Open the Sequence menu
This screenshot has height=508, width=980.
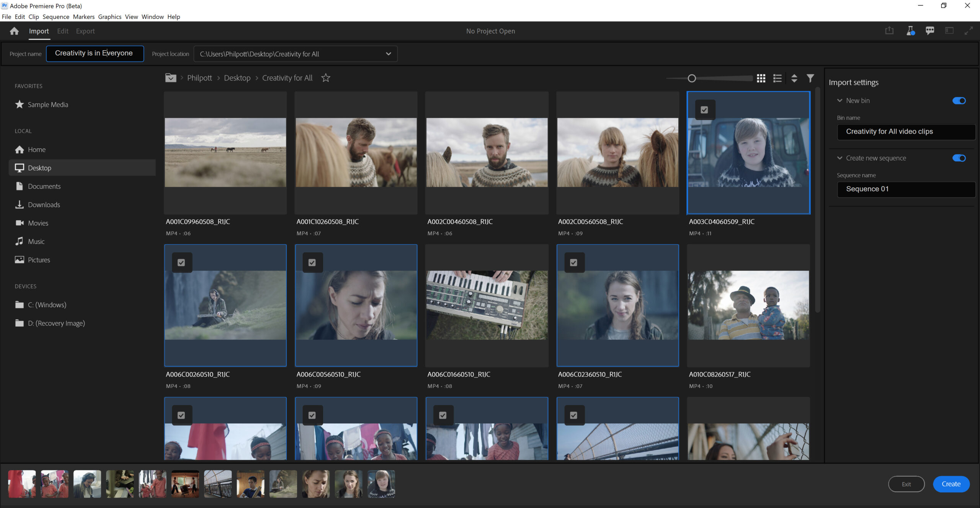pos(56,16)
